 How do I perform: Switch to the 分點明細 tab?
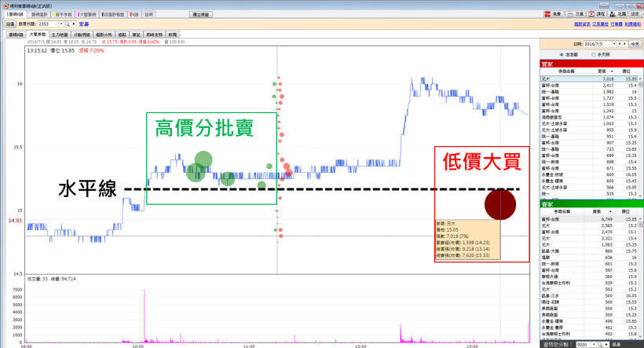coord(82,35)
